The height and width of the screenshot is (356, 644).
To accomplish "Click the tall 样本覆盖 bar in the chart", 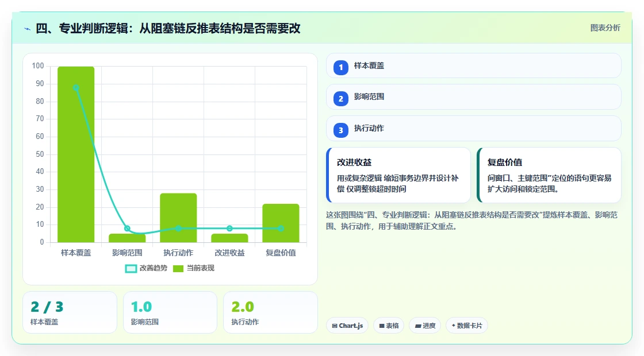I will 76,154.
